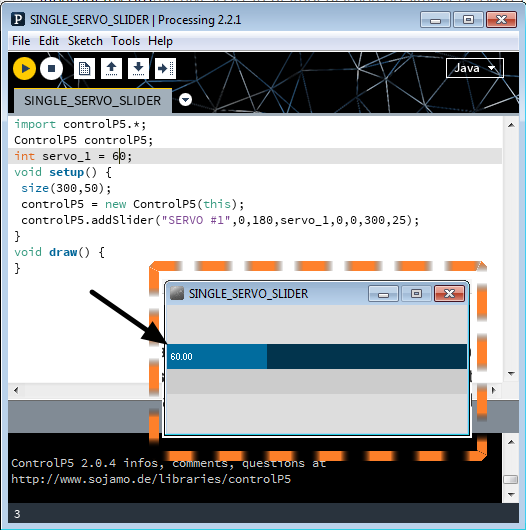Expand the tab options arrow menu

click(185, 100)
